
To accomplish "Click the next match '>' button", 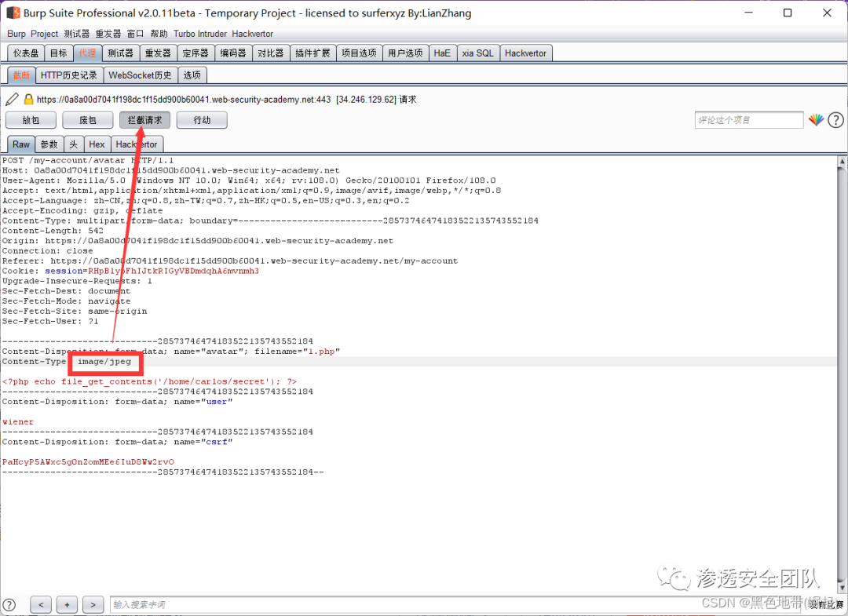I will coord(93,605).
